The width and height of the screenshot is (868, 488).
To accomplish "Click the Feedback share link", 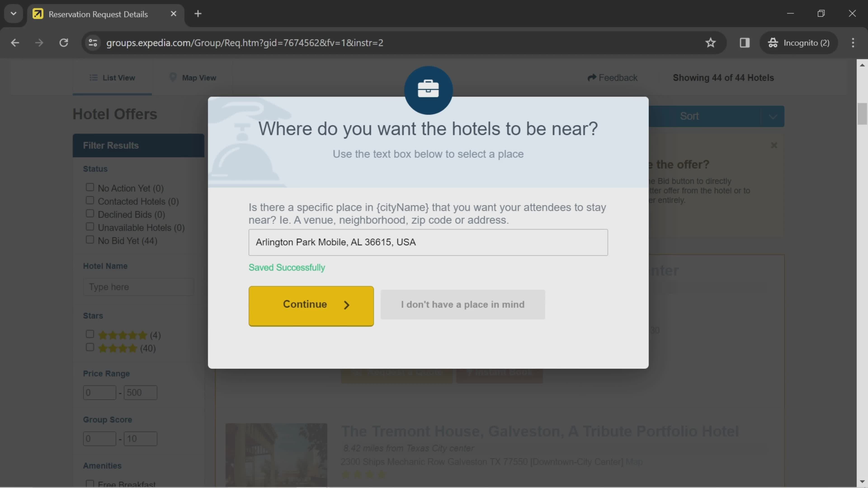I will pos(612,78).
